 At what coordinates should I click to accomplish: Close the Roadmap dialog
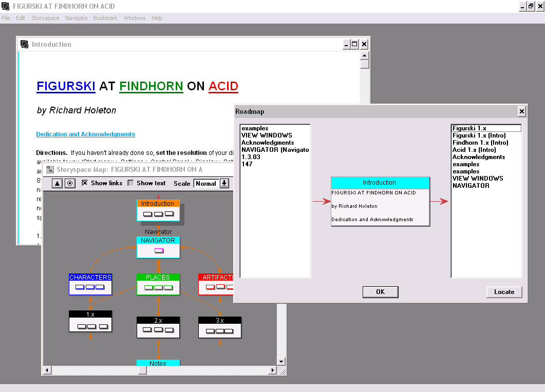(522, 111)
